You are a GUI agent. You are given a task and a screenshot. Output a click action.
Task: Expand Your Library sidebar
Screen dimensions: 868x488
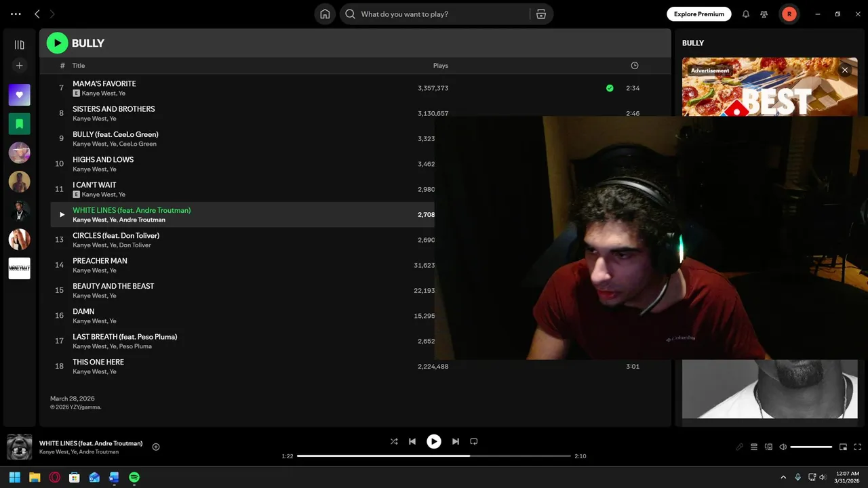point(19,45)
